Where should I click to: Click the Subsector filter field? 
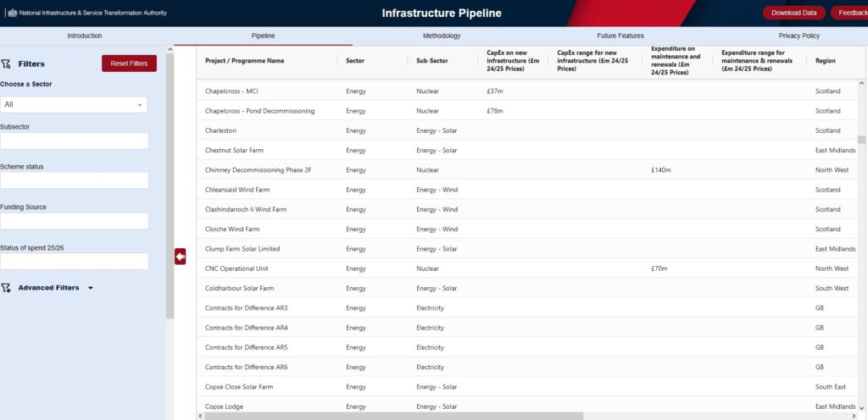[75, 141]
